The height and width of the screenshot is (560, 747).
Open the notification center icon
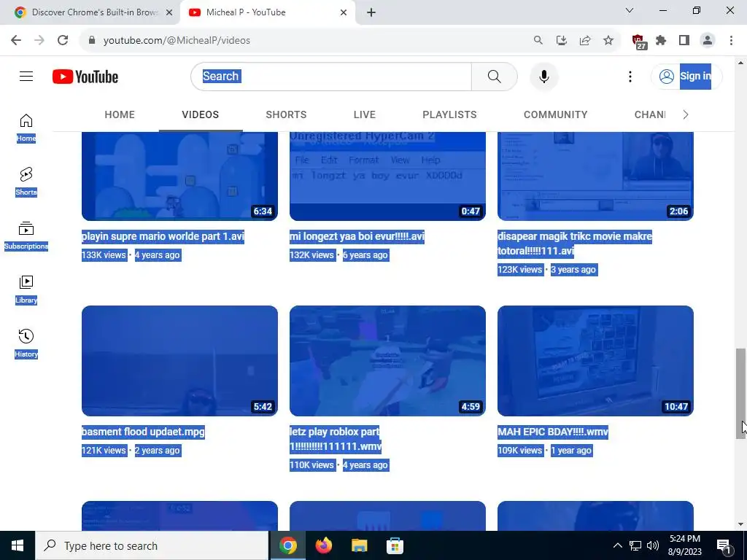click(724, 545)
